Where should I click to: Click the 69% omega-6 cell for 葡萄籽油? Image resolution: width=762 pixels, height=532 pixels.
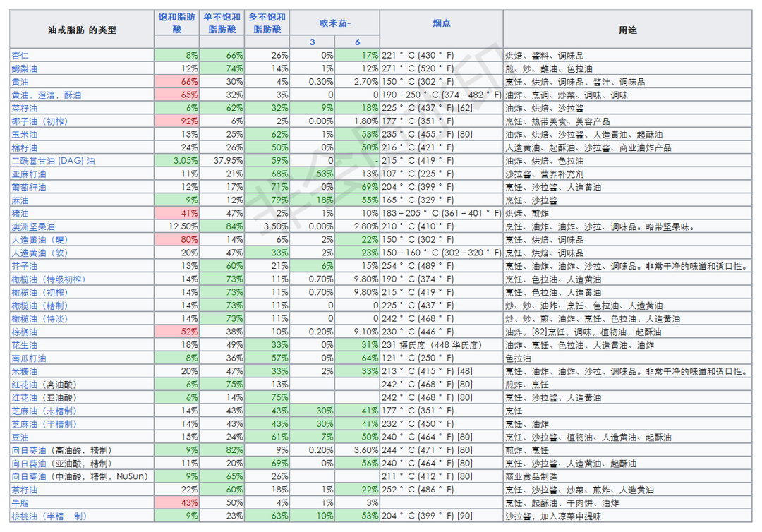pos(357,187)
